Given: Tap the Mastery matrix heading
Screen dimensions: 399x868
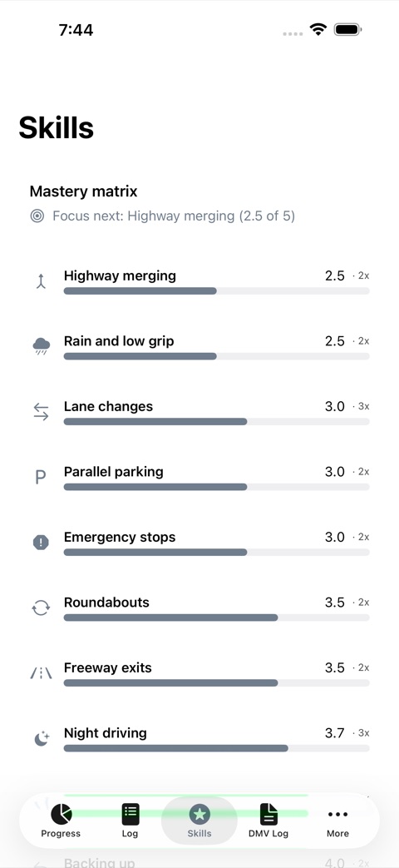Looking at the screenshot, I should click(x=83, y=191).
